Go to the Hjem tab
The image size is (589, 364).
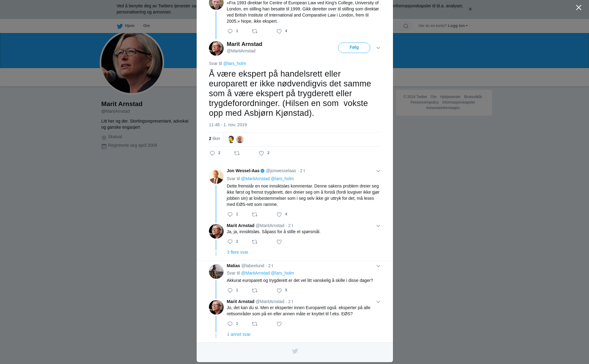click(x=126, y=26)
